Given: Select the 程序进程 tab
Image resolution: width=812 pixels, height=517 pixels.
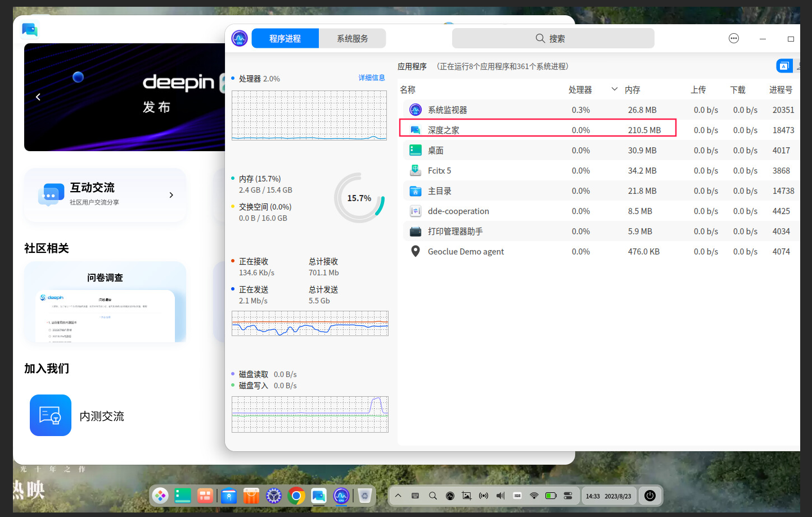Looking at the screenshot, I should pos(285,38).
